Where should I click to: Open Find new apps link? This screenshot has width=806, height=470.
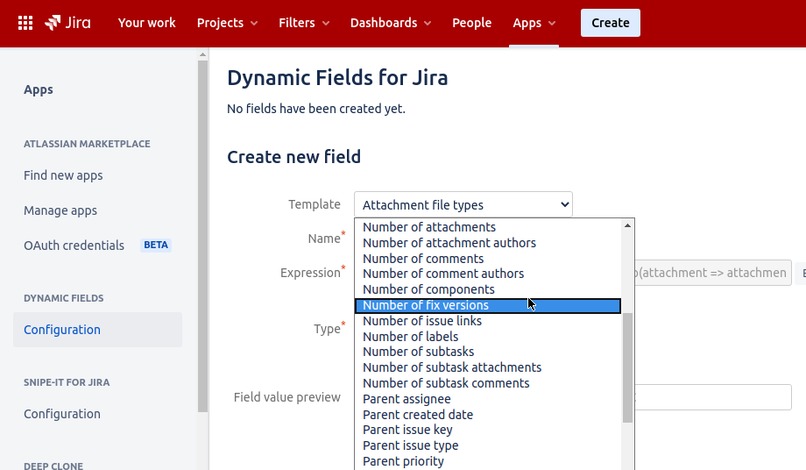63,175
